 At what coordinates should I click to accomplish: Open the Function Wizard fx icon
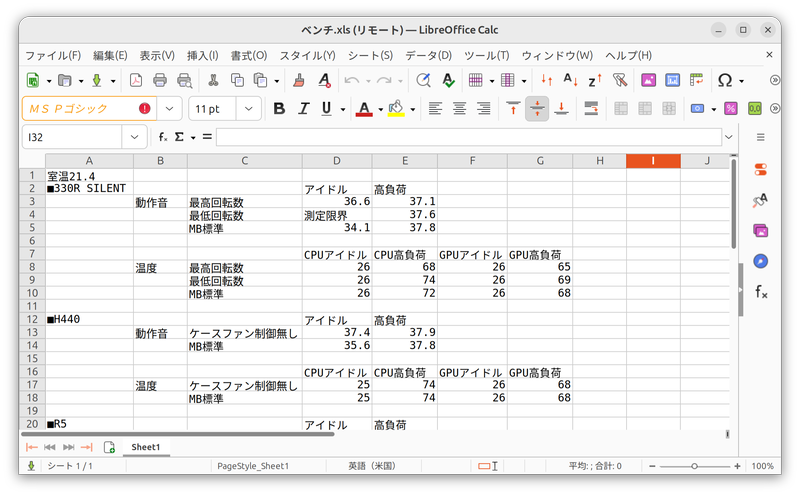point(163,137)
